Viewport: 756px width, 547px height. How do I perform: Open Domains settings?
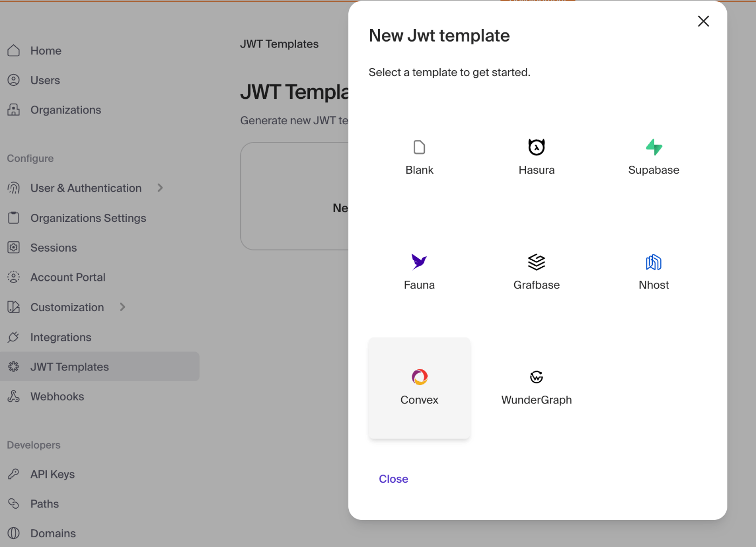[x=53, y=534]
